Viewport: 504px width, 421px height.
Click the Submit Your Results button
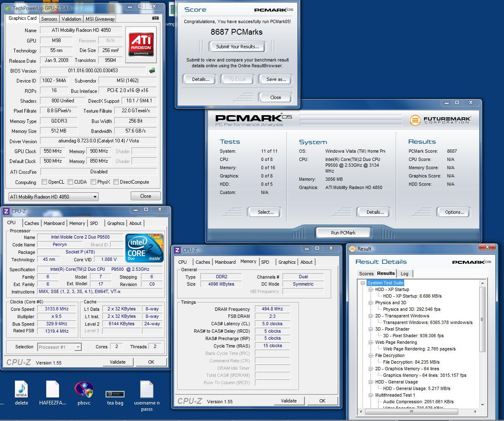[x=238, y=47]
